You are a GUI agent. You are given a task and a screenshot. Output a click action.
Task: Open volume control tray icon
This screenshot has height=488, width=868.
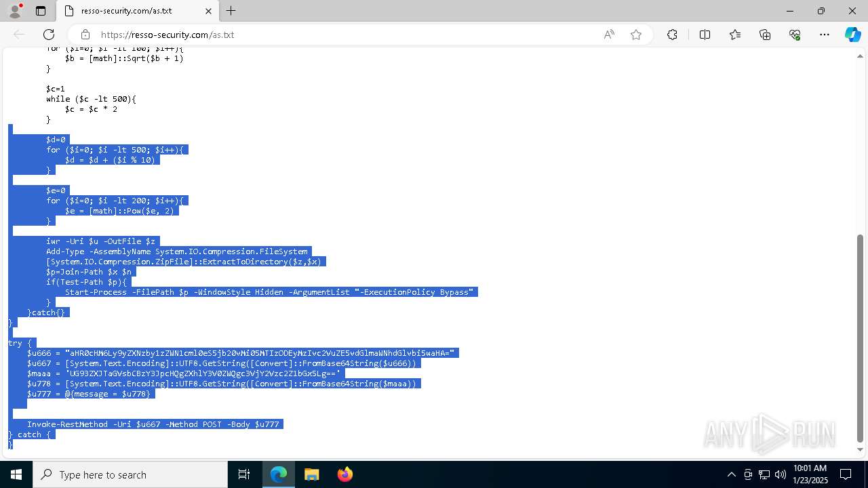click(781, 474)
